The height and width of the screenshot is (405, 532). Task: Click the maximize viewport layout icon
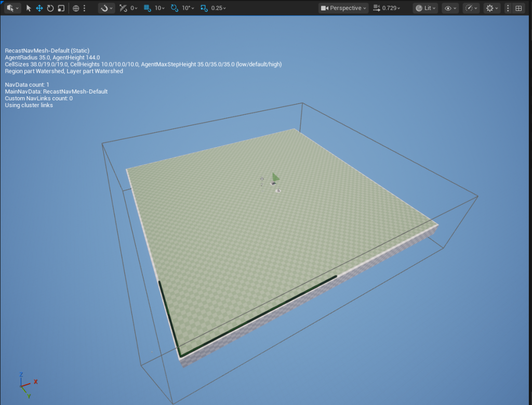pyautogui.click(x=518, y=8)
